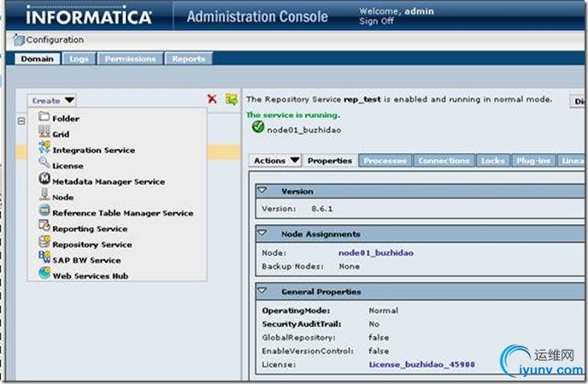Collapse the Version section
Viewport: 588px width, 384px height.
[x=262, y=191]
